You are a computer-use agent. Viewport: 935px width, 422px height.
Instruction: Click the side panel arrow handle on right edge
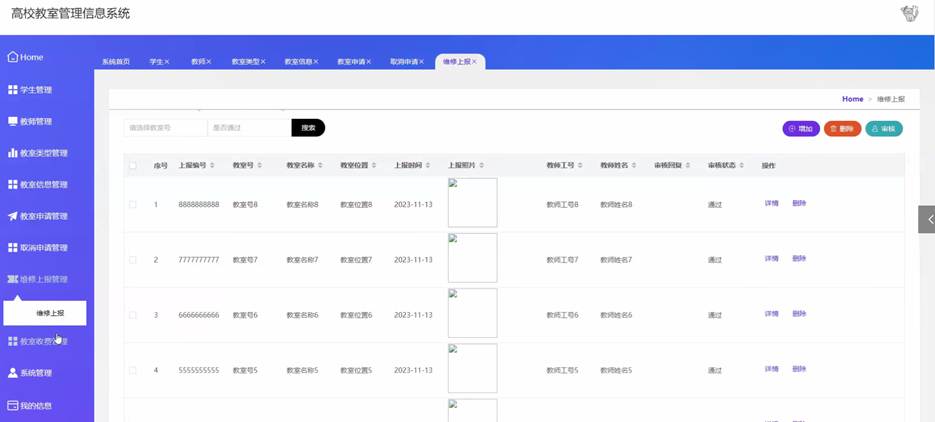927,219
